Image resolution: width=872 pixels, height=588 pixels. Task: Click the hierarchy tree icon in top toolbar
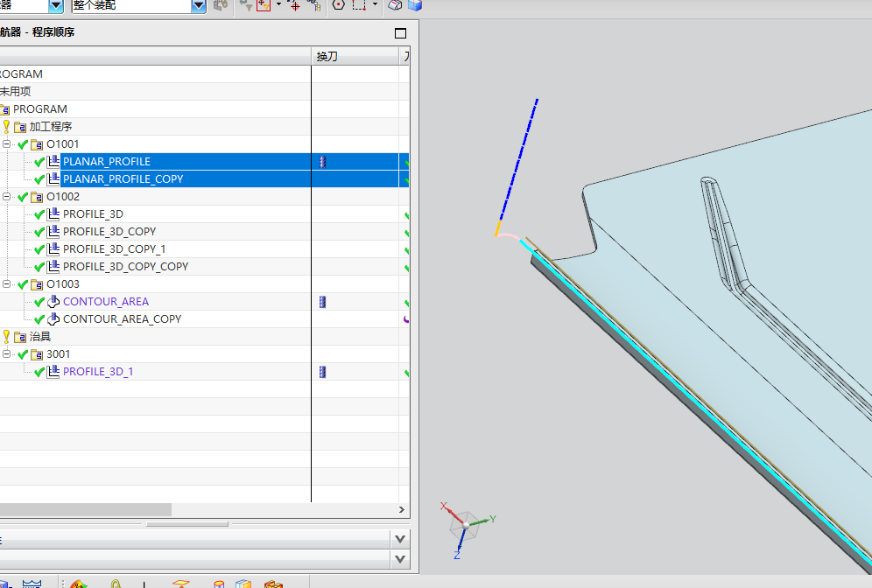(x=314, y=5)
